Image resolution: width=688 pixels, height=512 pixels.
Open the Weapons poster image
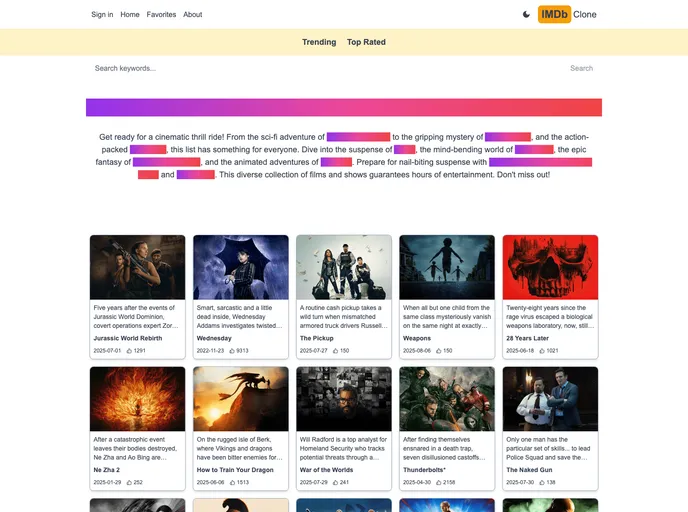[x=447, y=267]
